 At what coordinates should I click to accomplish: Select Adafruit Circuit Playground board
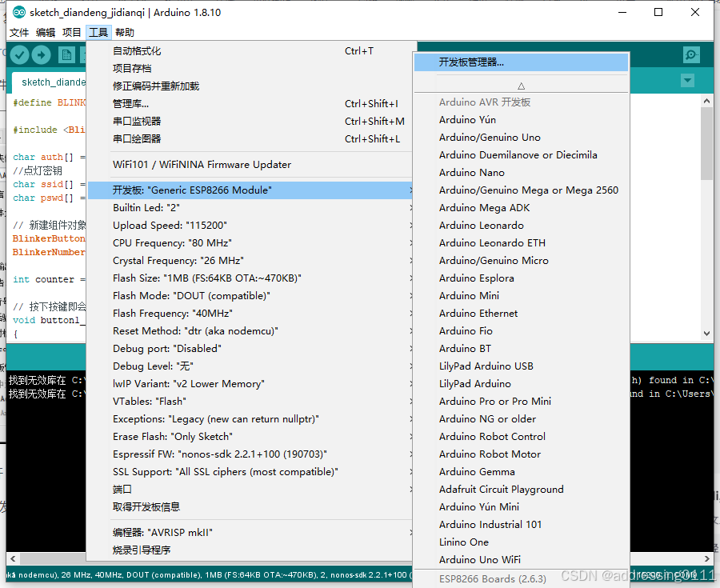click(521, 490)
